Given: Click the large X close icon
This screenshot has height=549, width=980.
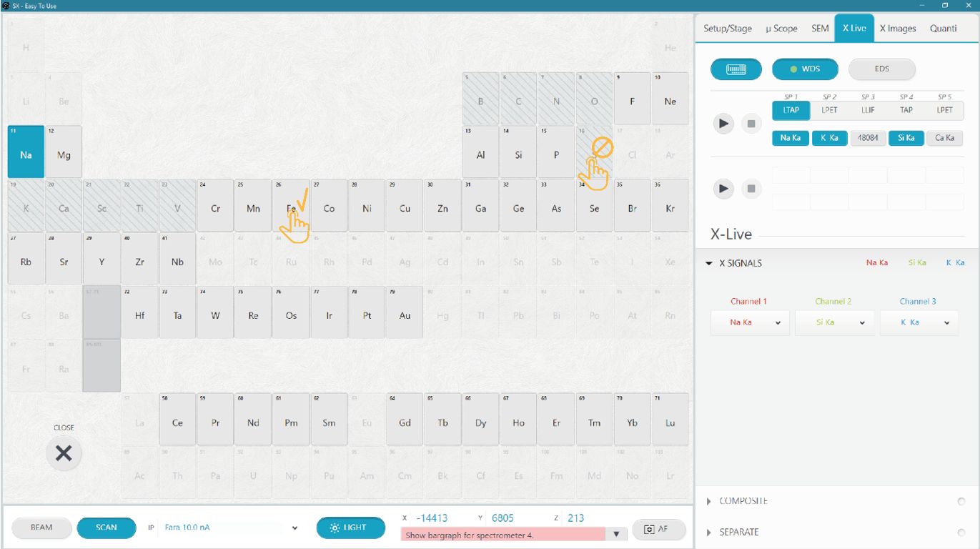Looking at the screenshot, I should tap(64, 453).
